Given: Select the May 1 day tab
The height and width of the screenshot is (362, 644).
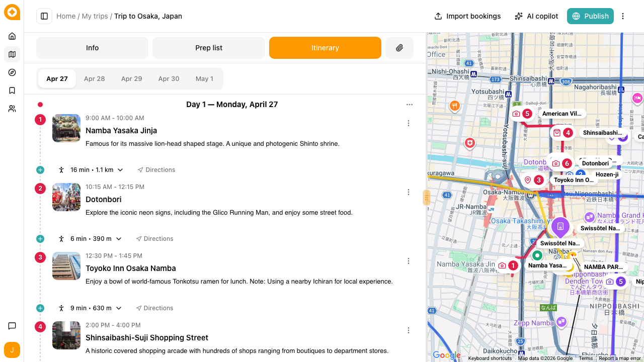Looking at the screenshot, I should click(x=204, y=79).
